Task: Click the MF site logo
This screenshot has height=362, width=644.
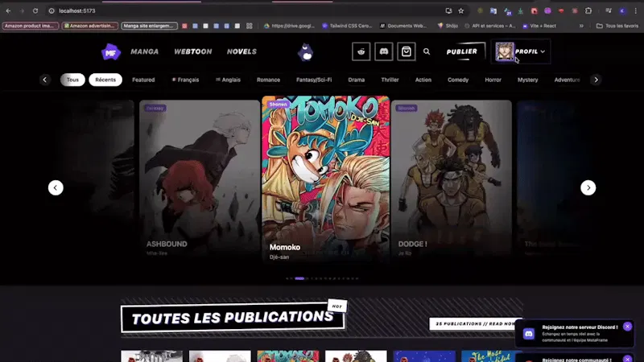Action: click(x=110, y=52)
